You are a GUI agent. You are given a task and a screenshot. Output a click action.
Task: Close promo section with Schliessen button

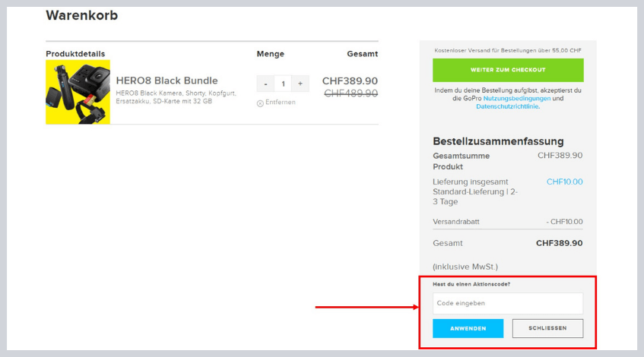click(x=547, y=328)
